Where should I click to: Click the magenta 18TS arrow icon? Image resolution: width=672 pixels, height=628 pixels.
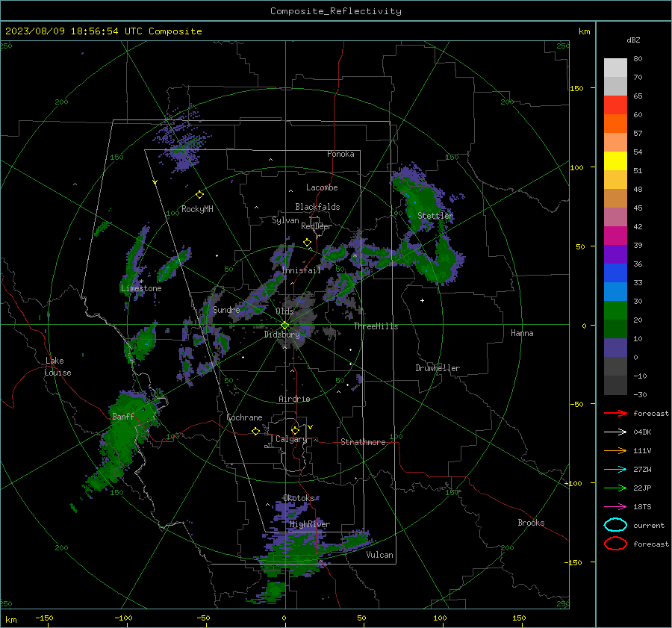[x=615, y=507]
